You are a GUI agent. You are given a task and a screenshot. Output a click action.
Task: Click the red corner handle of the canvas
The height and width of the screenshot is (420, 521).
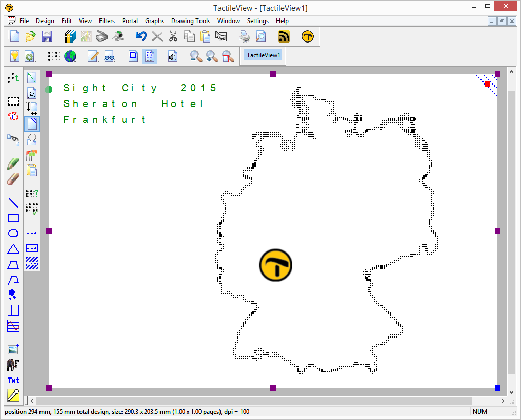(x=487, y=84)
